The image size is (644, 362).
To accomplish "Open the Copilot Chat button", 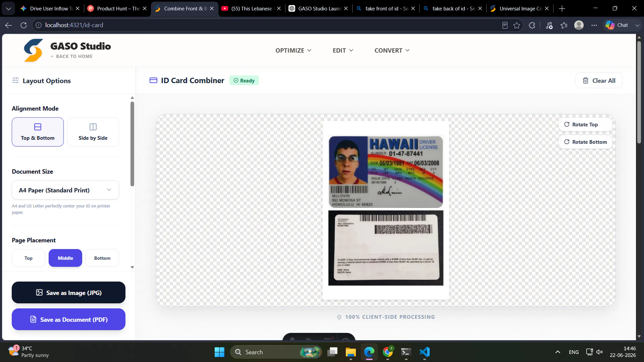I will (617, 25).
